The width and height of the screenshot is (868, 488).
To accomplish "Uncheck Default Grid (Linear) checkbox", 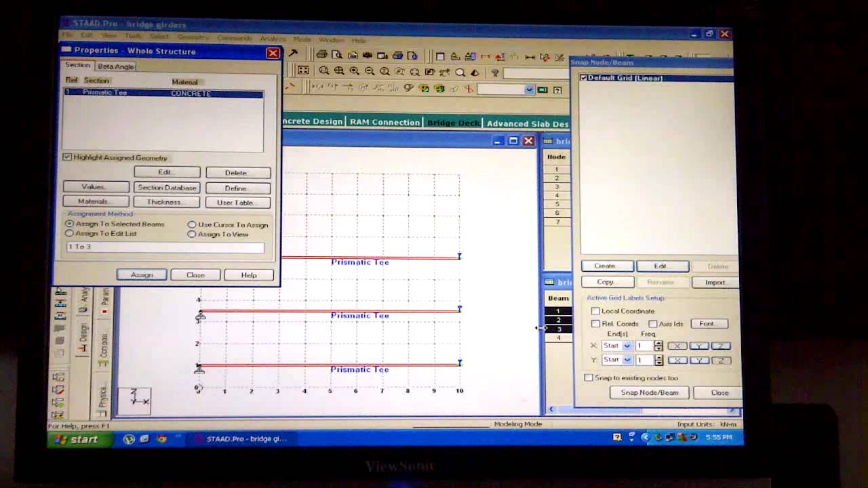I will [583, 78].
